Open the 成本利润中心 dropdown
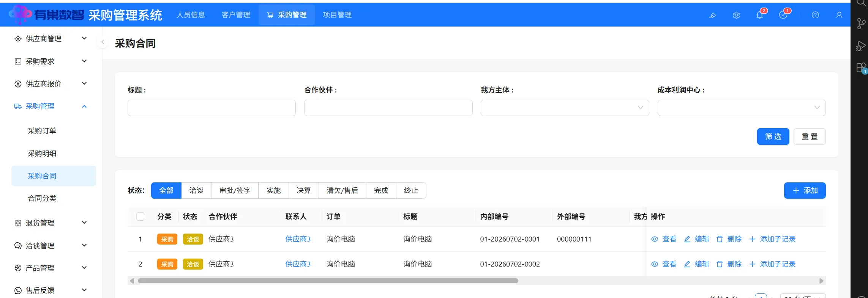868x298 pixels. point(742,108)
